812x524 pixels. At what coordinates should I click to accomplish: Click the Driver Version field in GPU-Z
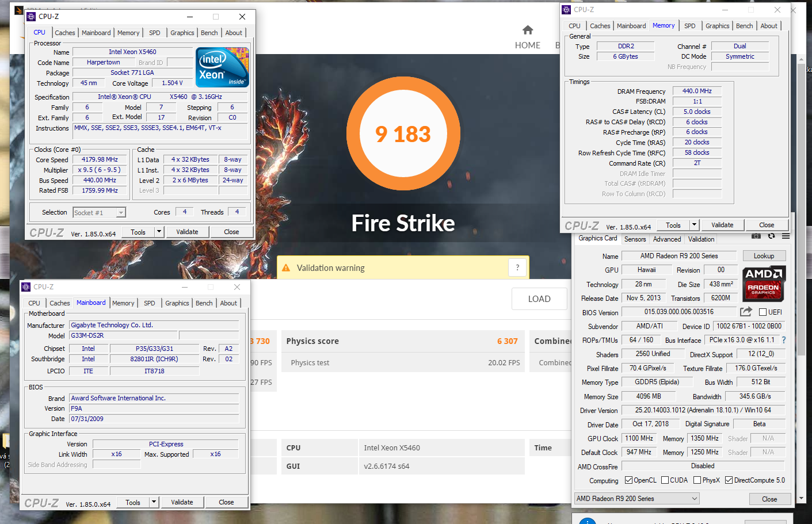(x=703, y=410)
